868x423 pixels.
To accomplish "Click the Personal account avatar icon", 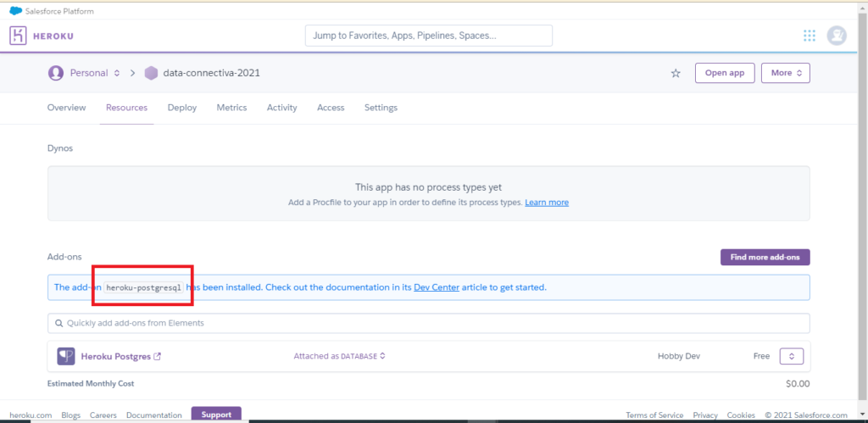I will 55,73.
